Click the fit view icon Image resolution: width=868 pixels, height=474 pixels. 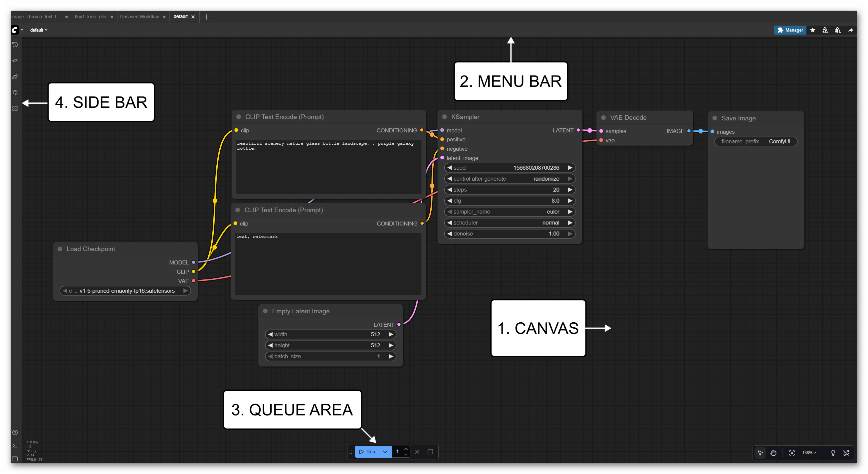pyautogui.click(x=792, y=453)
